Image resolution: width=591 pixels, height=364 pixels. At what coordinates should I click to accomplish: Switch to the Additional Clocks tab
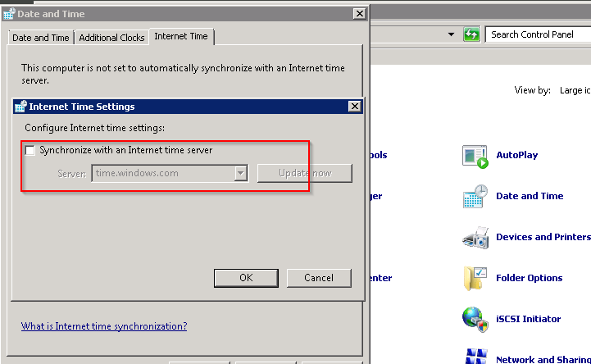click(111, 38)
